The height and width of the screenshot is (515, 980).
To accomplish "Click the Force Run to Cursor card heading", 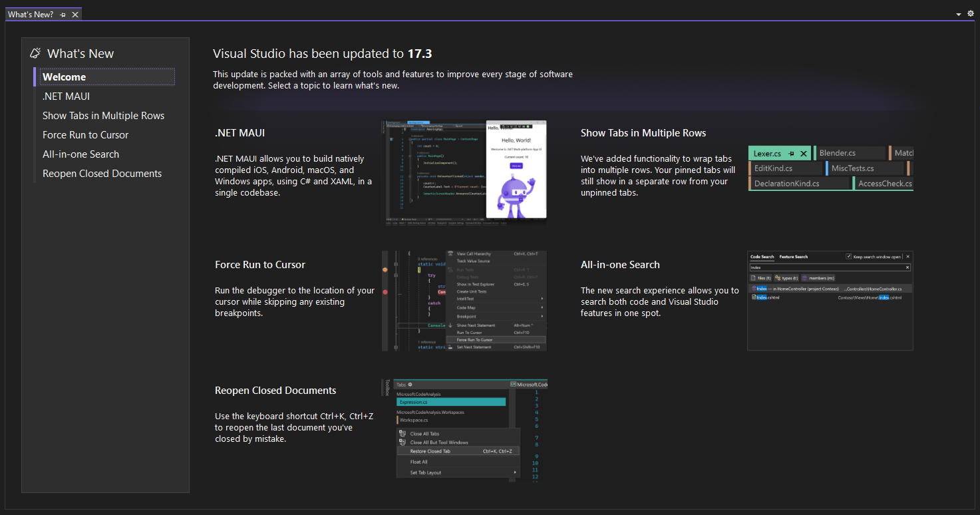I will point(260,265).
